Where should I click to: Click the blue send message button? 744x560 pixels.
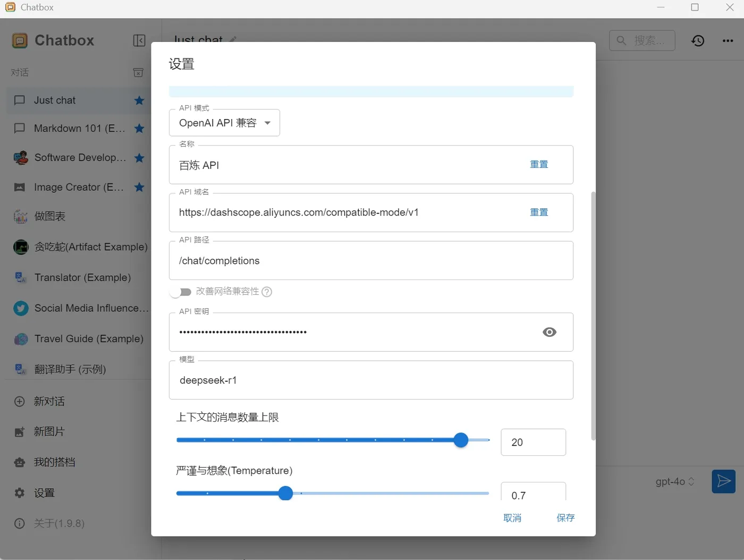point(724,481)
